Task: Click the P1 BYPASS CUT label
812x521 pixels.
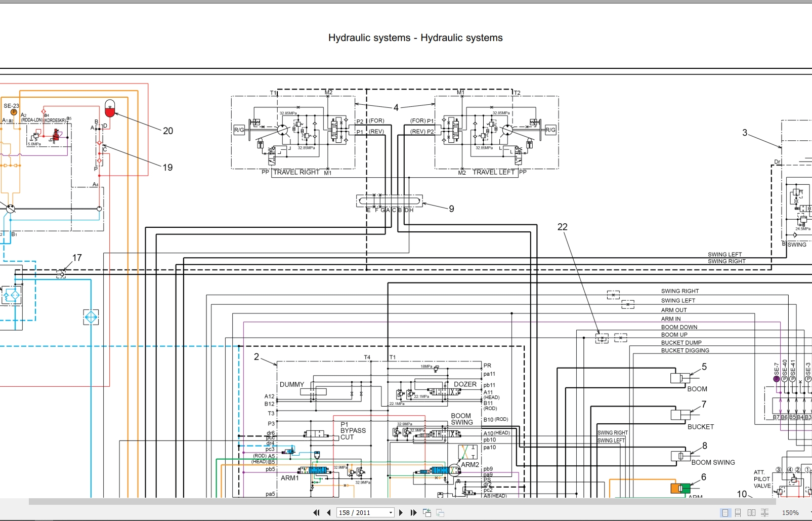Action: 353,431
